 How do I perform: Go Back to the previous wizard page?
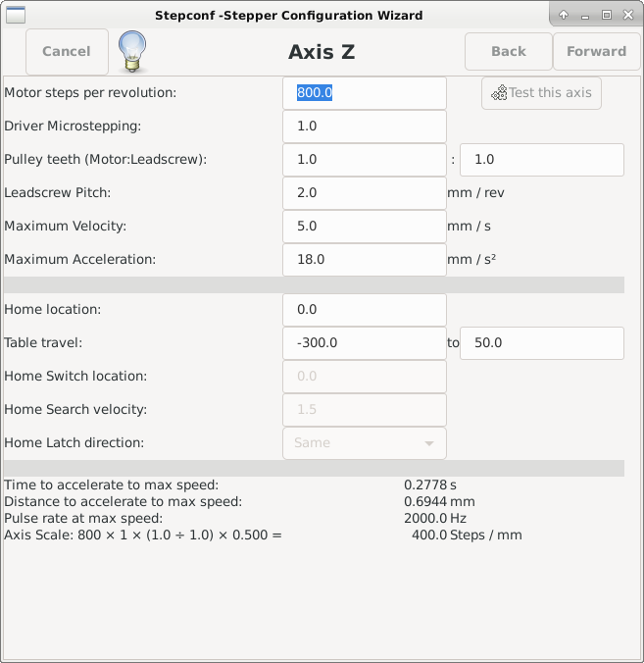click(509, 52)
